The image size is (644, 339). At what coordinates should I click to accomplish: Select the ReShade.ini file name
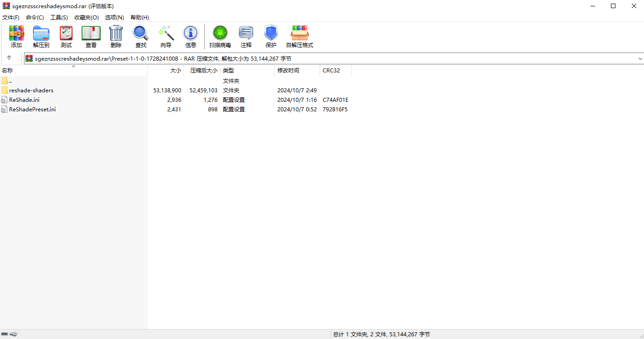24,100
